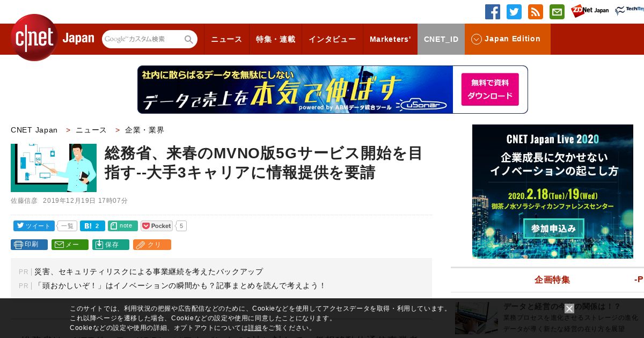Click the 無料で資料ダウンロード pink button
The image size is (644, 338).
tap(490, 90)
